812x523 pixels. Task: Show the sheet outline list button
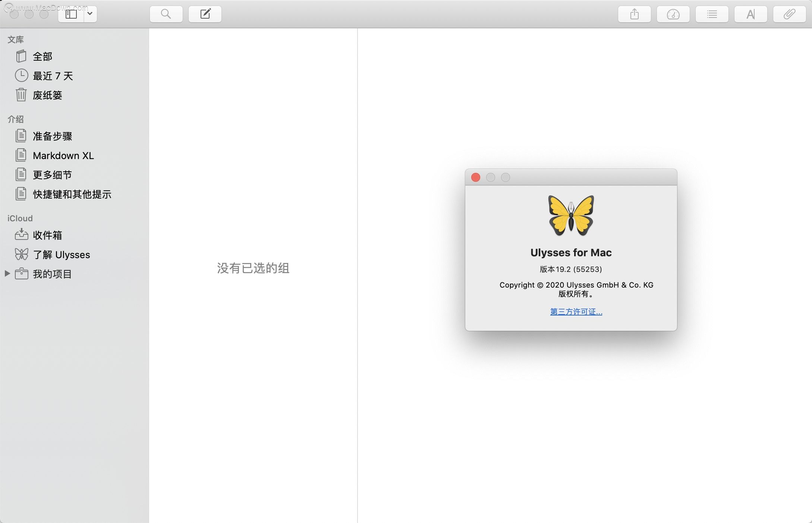[x=712, y=14]
